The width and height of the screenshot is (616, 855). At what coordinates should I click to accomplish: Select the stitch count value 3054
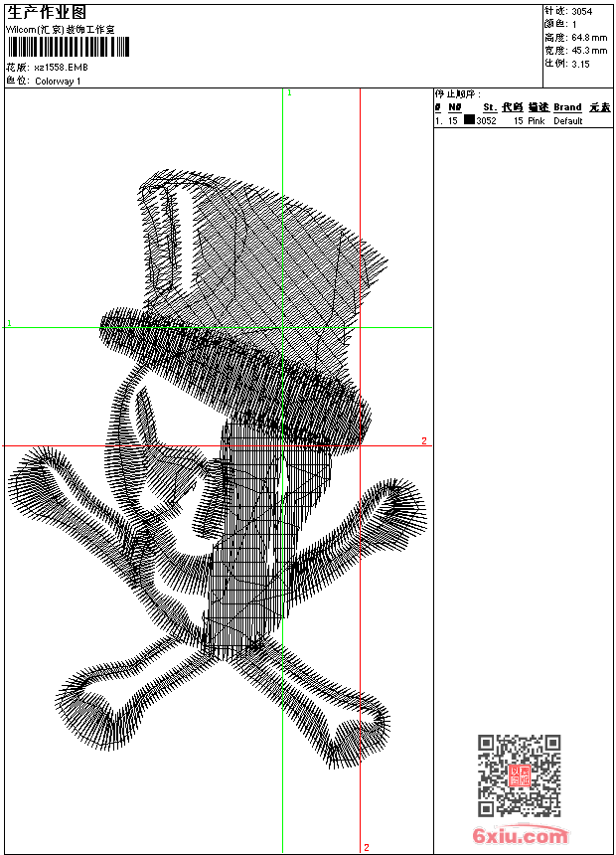(581, 12)
